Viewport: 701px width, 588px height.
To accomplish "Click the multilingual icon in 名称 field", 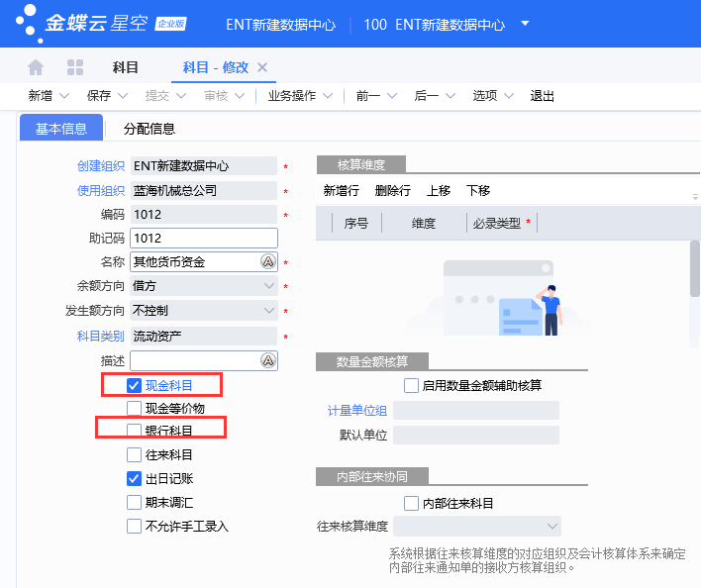I will [x=267, y=262].
